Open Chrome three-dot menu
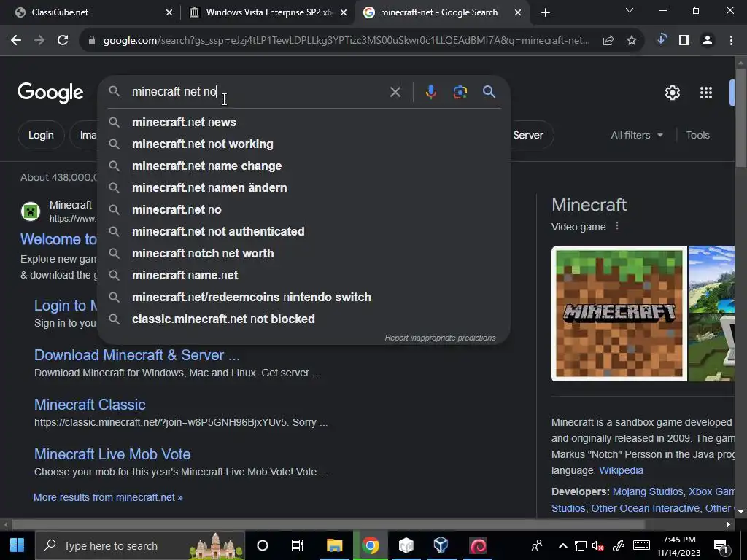This screenshot has height=560, width=747. (x=731, y=41)
